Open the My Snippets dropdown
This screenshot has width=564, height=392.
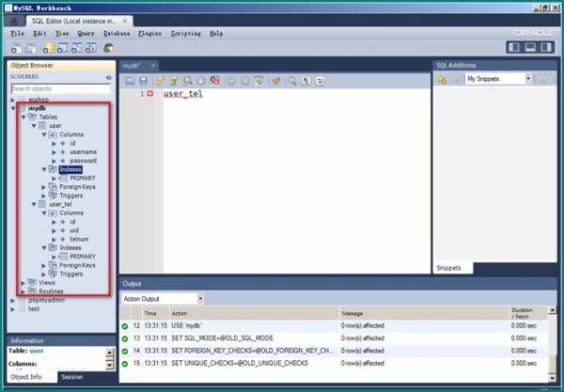(x=528, y=79)
